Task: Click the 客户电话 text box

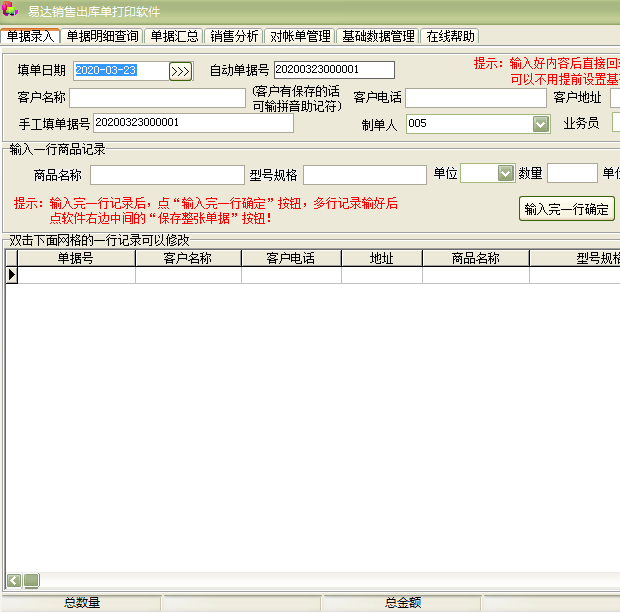Action: click(474, 98)
